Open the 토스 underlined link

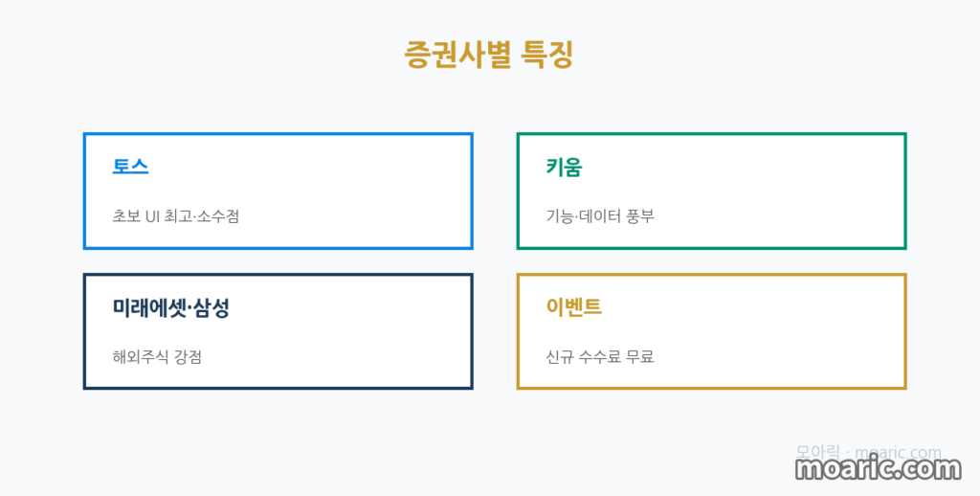(130, 167)
